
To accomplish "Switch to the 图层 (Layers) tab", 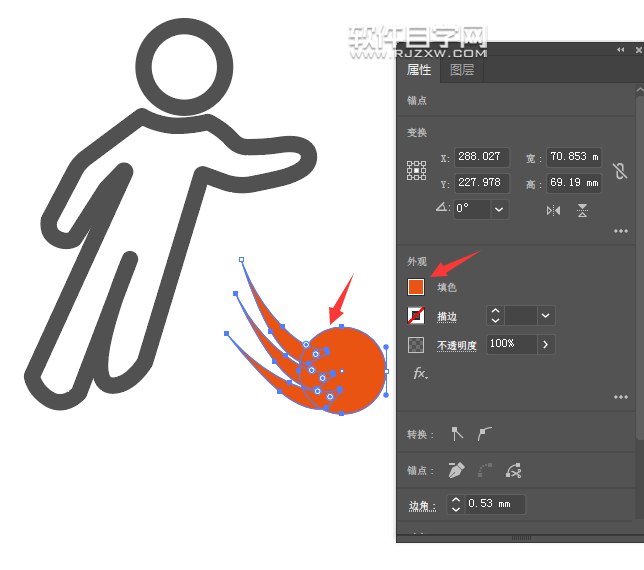I will click(462, 70).
